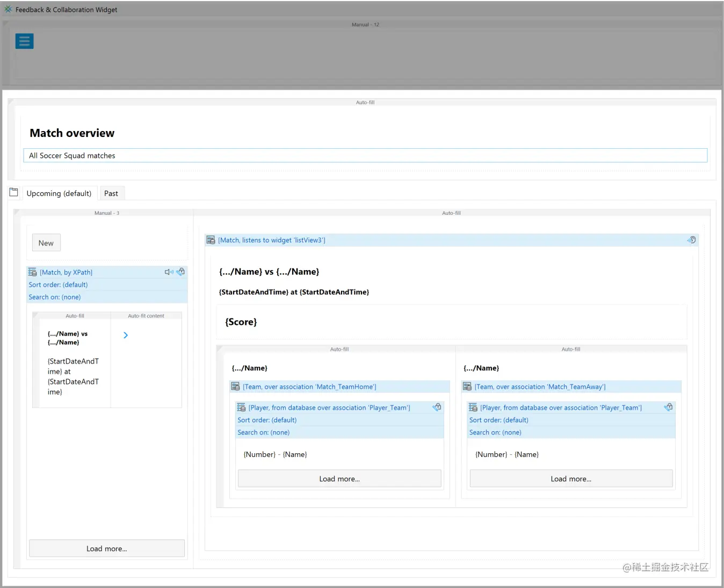The height and width of the screenshot is (588, 724).
Task: Select the large Name vs Name title in data view
Action: [269, 272]
